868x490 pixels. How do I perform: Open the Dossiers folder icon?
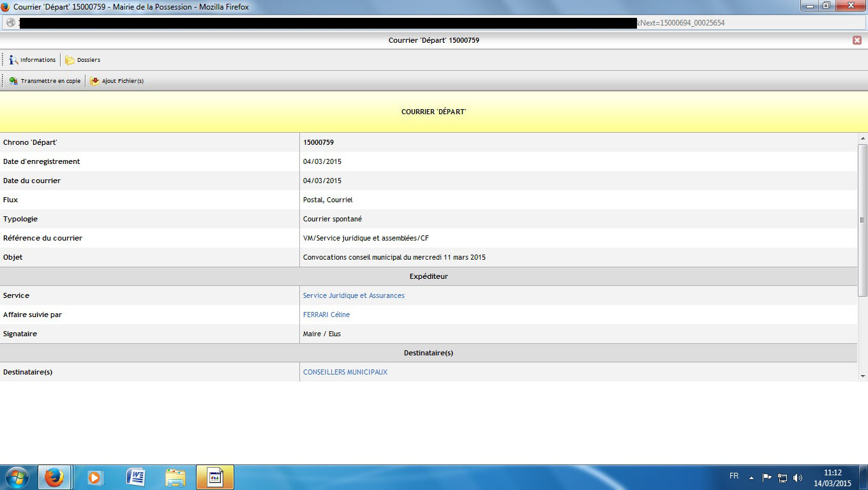70,60
